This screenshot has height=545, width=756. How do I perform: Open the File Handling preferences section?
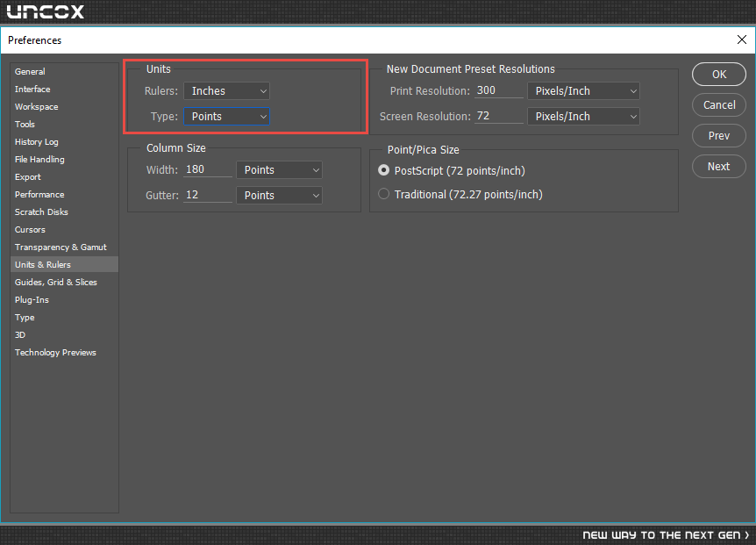click(x=64, y=159)
